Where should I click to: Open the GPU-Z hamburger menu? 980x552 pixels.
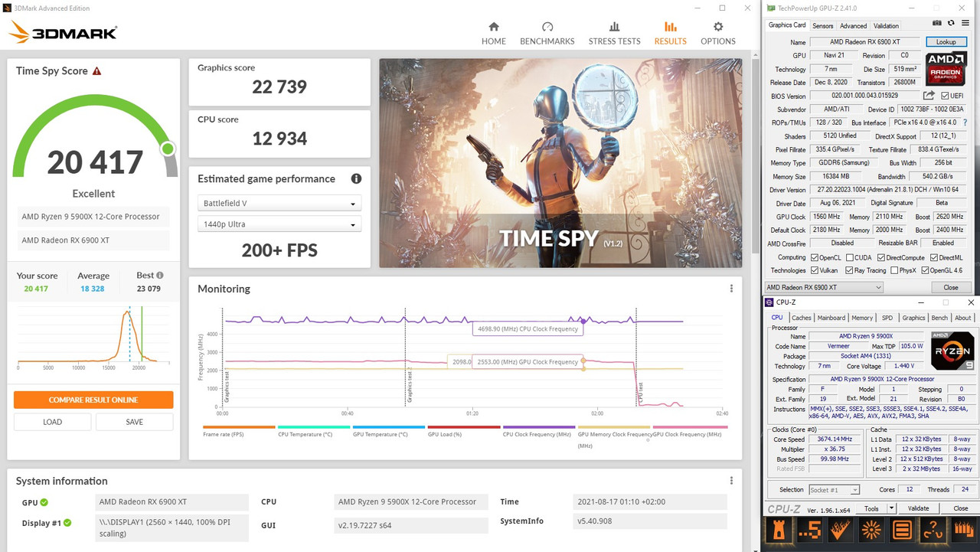tap(967, 24)
